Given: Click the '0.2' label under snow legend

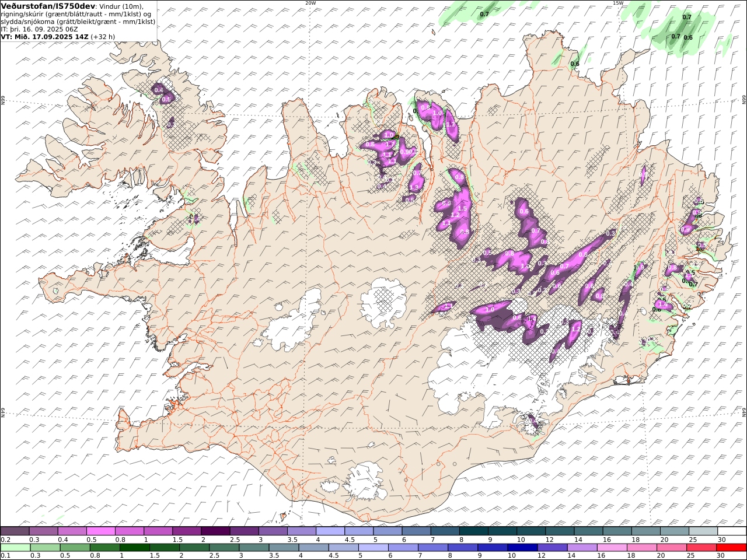Looking at the screenshot, I should point(5,540).
